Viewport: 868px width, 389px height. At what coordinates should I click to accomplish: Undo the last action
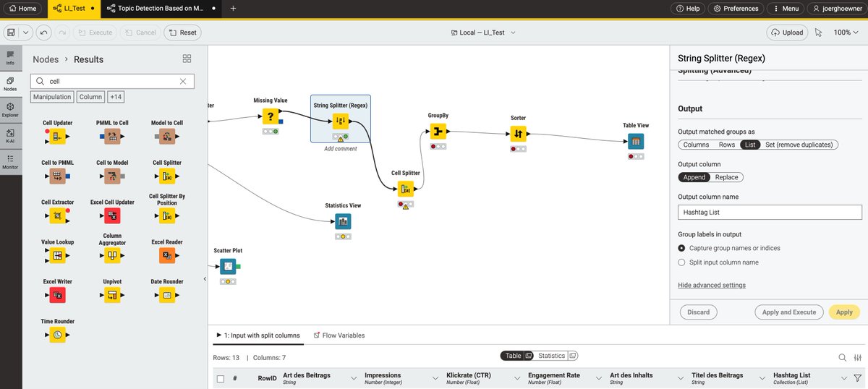tap(44, 33)
